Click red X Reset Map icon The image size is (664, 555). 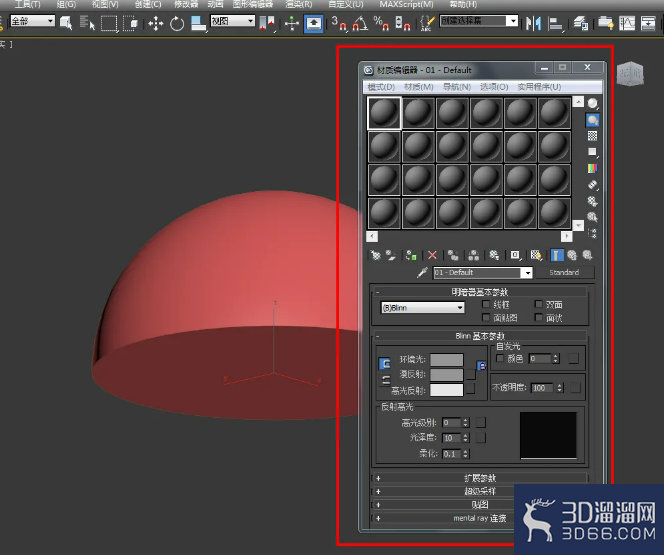click(x=432, y=255)
